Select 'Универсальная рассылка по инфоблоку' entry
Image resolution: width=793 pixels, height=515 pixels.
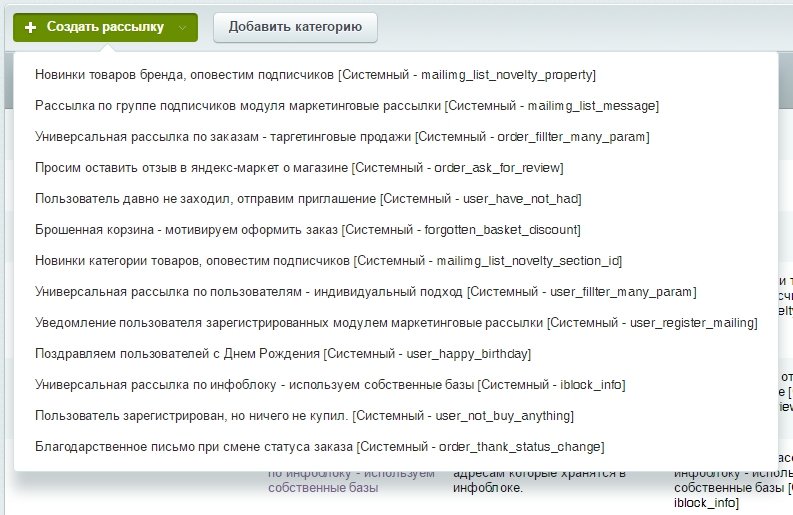click(330, 384)
